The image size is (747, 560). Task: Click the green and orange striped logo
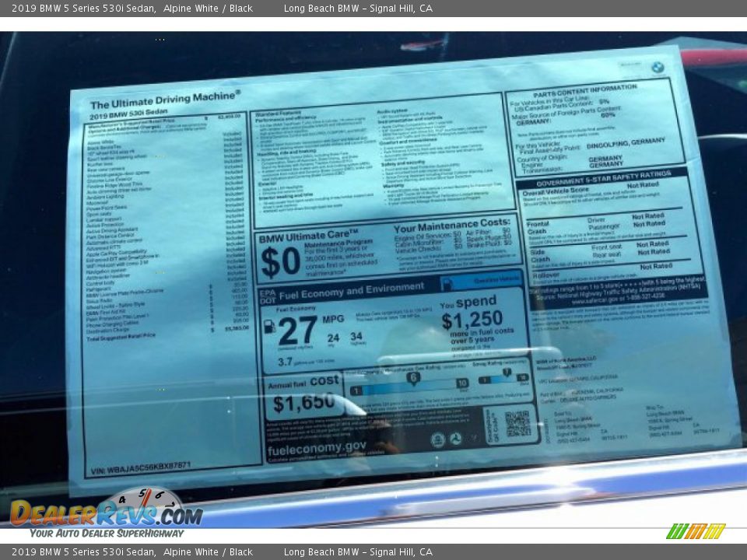696,531
